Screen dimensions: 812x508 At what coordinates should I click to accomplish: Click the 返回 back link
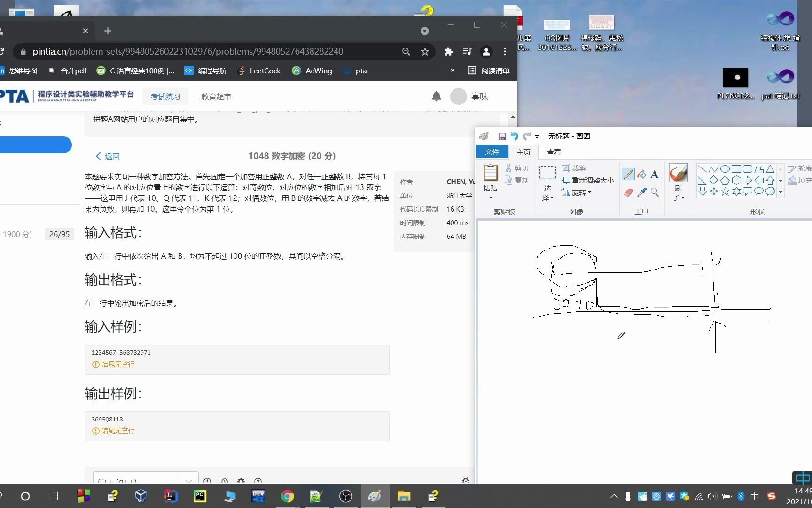tap(108, 156)
